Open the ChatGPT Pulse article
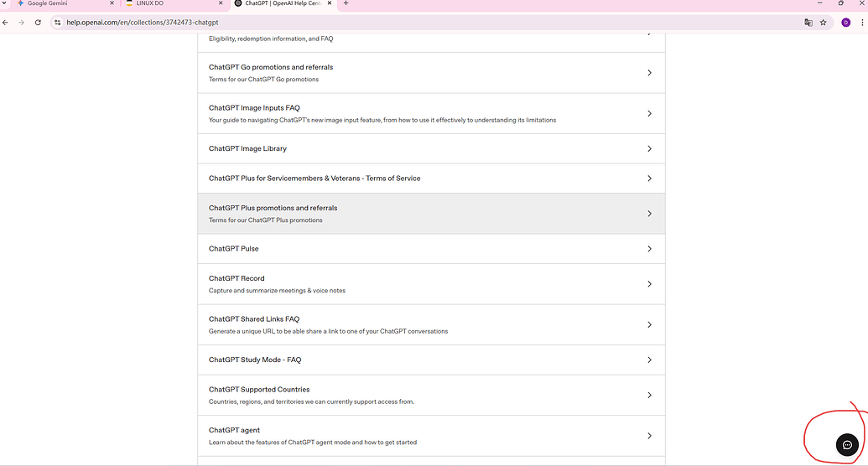The width and height of the screenshot is (868, 466). (x=431, y=249)
